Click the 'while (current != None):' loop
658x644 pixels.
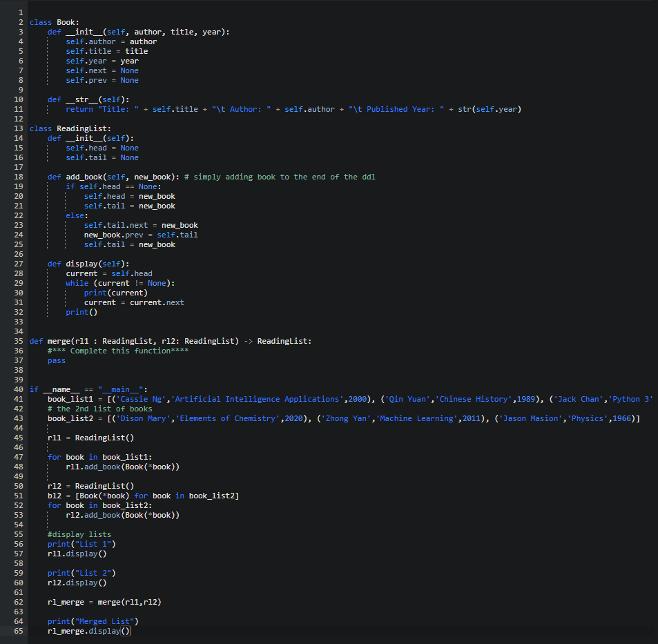coord(120,283)
